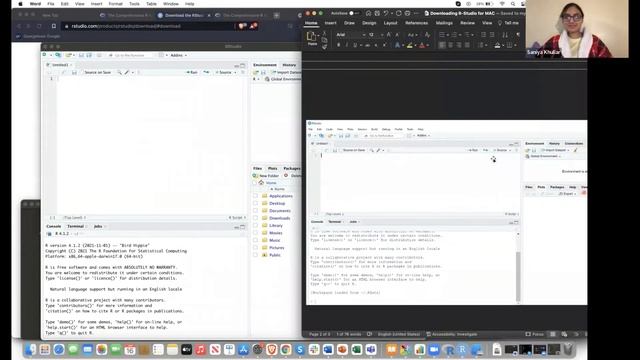Maximize the RStudio console pane
Viewport: 640px width, 360px height.
click(x=243, y=227)
